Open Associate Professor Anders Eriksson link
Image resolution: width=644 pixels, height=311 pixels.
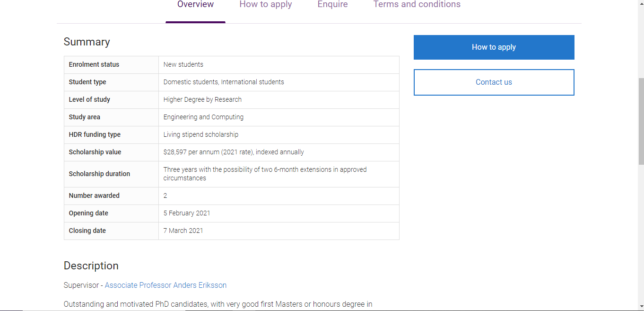[165, 285]
